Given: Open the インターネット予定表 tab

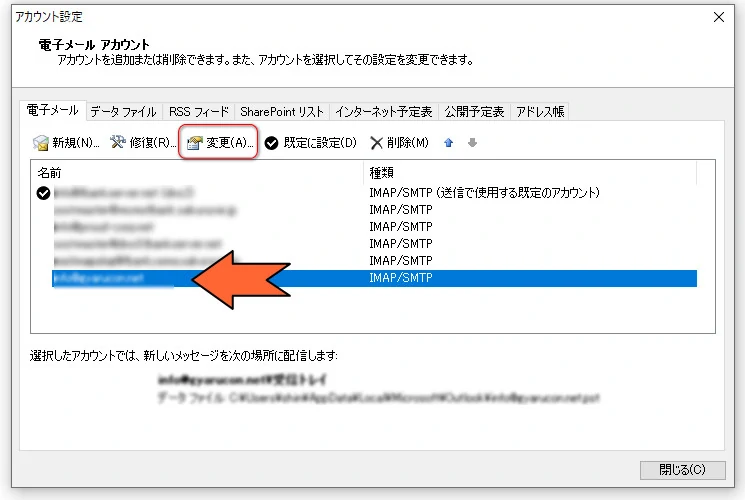Looking at the screenshot, I should 384,112.
